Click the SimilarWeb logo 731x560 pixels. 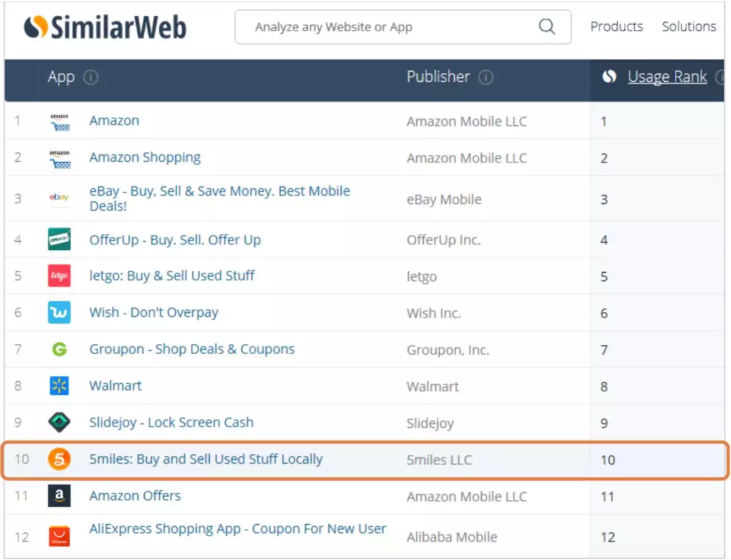pyautogui.click(x=105, y=27)
